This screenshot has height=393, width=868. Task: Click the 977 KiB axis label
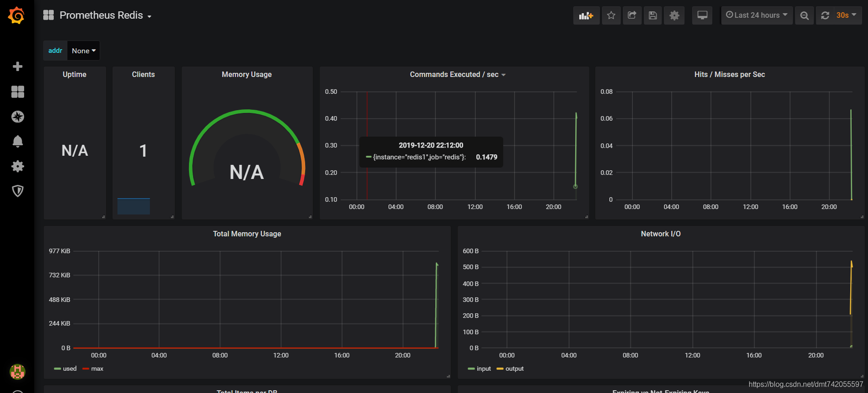[x=60, y=251]
